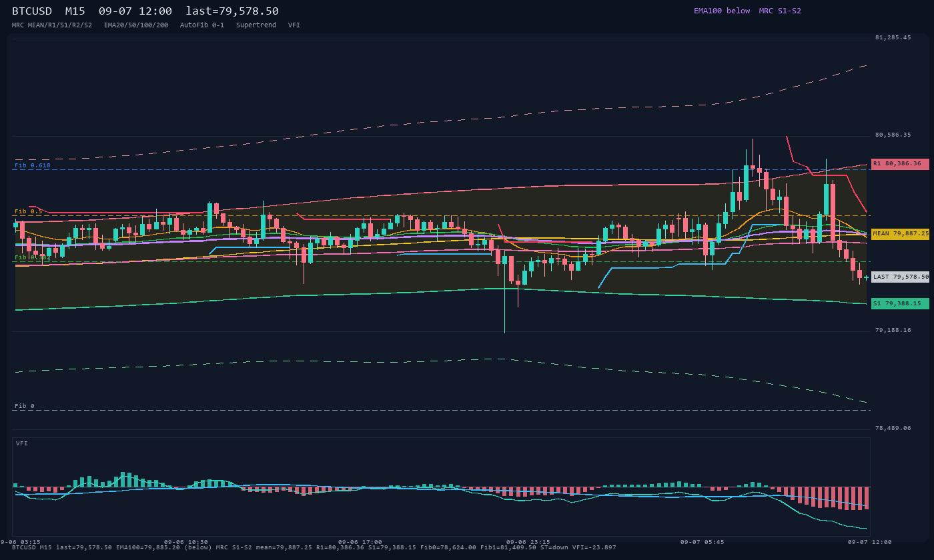Click the 79,188.16 price axis label
This screenshot has width=934, height=560.
(893, 330)
